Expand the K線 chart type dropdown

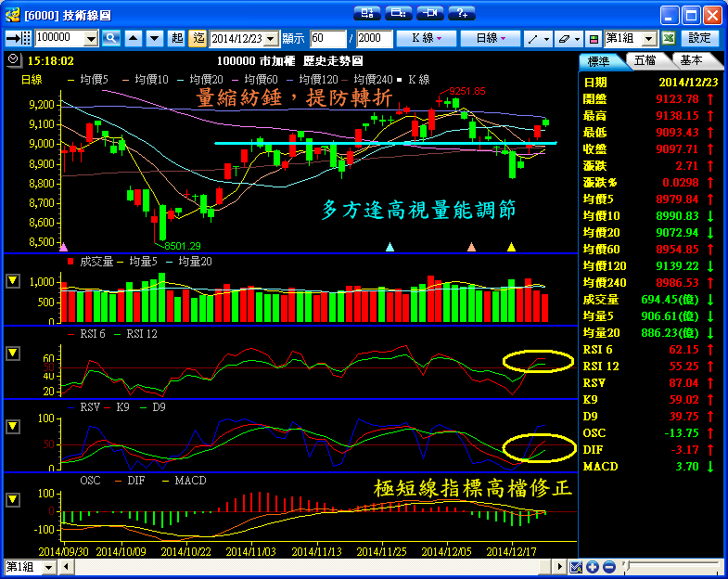(426, 38)
